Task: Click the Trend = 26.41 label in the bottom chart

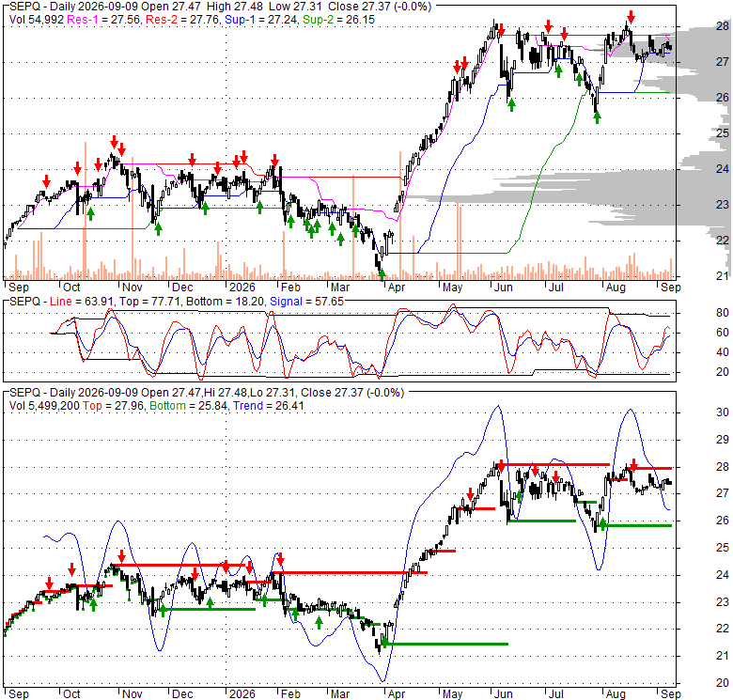Action: click(269, 406)
